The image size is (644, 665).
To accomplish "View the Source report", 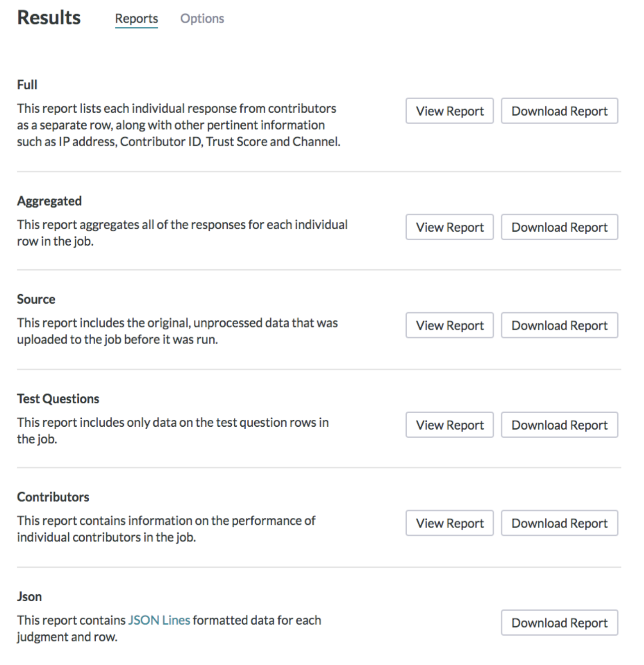I will click(450, 325).
